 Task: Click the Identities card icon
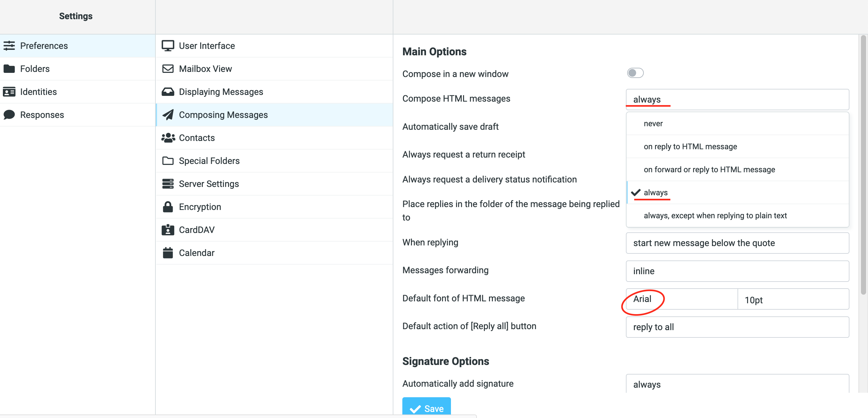point(9,92)
